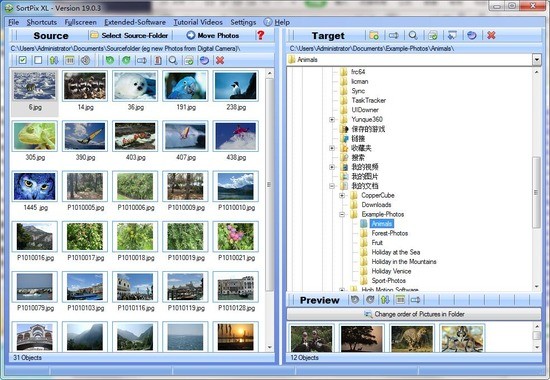
Task: Expand the CopperCube folder node
Action: pos(342,195)
